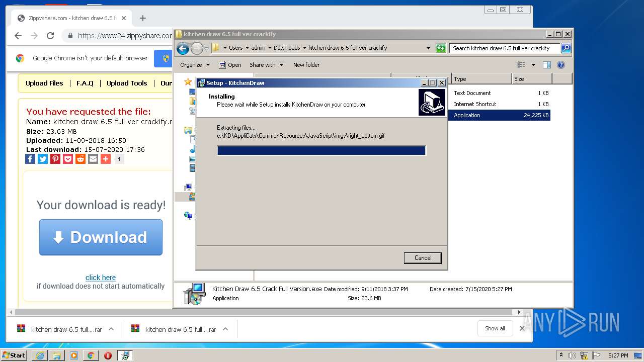
Task: Save the link to Pocket
Action: (68, 159)
